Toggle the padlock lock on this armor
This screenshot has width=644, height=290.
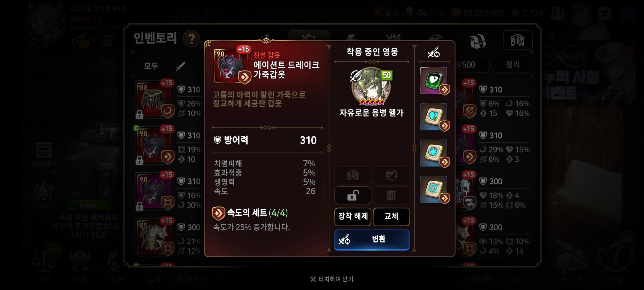pos(353,195)
